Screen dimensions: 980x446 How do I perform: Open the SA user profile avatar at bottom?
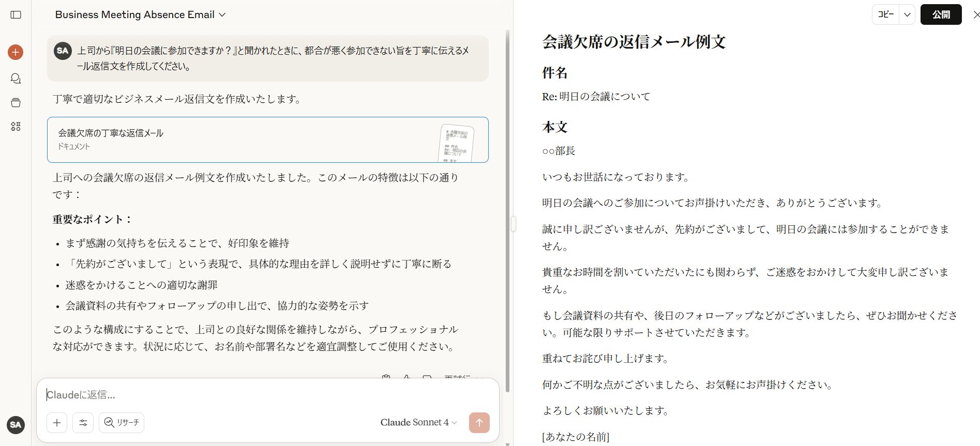pyautogui.click(x=16, y=425)
